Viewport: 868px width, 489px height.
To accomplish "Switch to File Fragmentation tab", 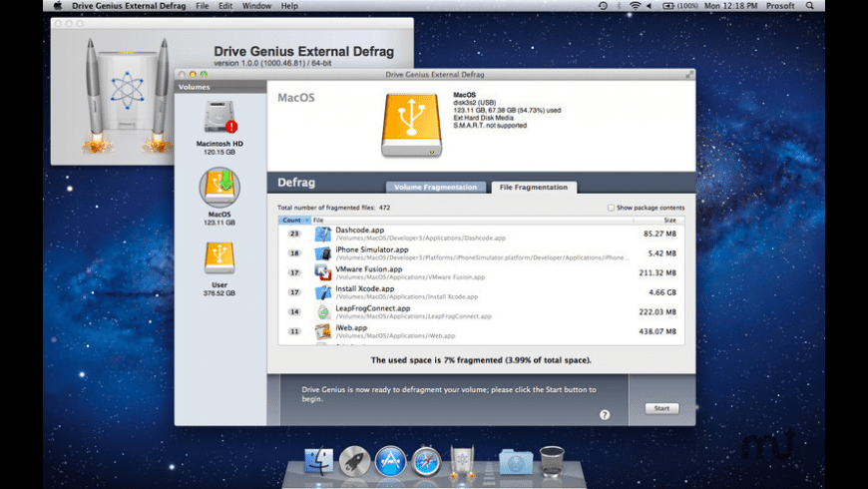I will coord(534,188).
